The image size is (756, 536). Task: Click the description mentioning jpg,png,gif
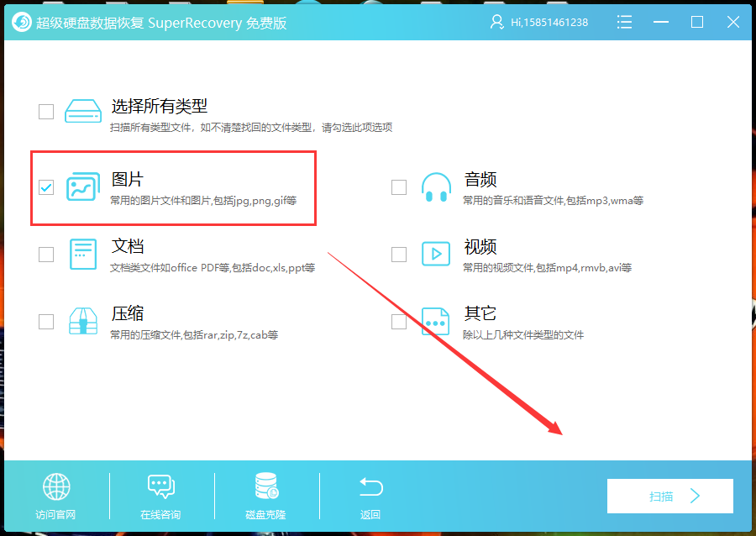tap(203, 201)
